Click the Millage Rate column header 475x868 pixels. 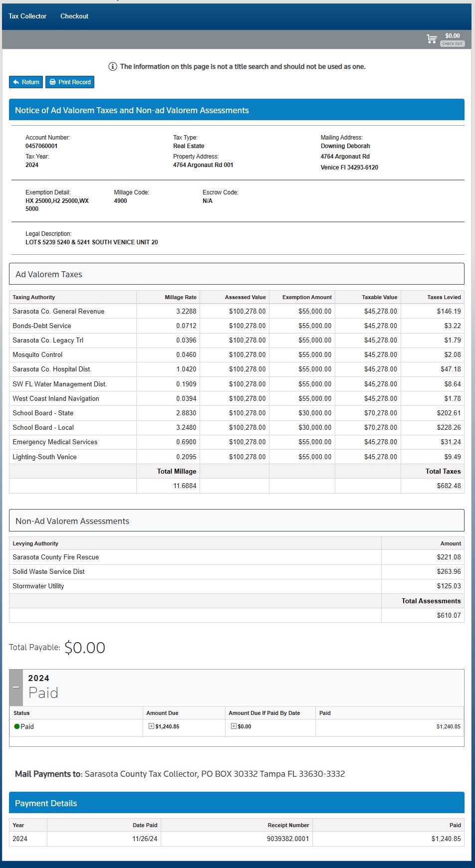coord(180,297)
